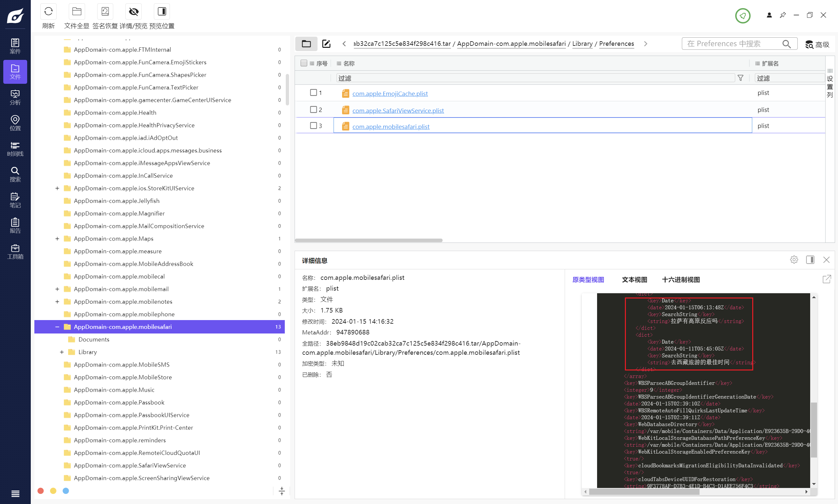Navigate breadcrumb back with left chevron
Viewport: 838px width, 504px height.
click(344, 44)
